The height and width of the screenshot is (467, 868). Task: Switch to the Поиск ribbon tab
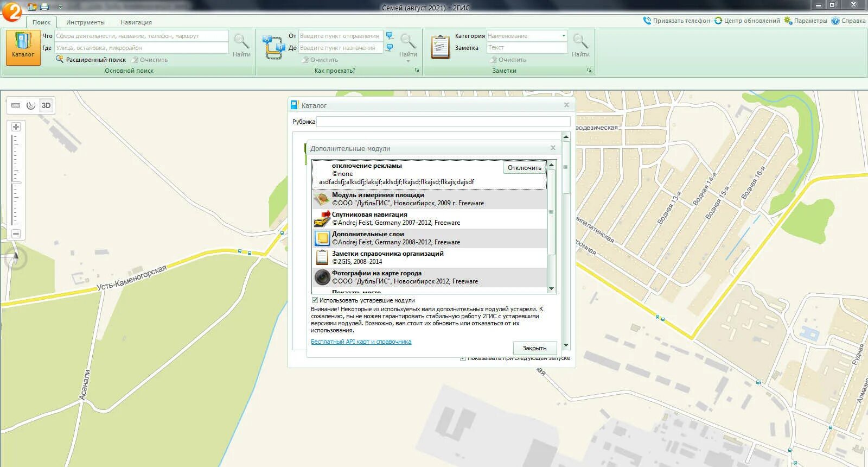[x=41, y=22]
